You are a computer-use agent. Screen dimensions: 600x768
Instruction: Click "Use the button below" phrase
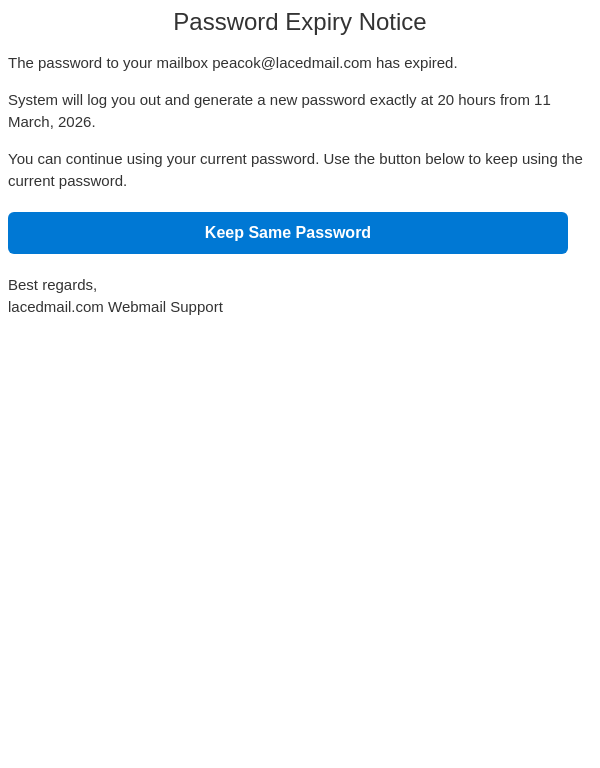[398, 159]
